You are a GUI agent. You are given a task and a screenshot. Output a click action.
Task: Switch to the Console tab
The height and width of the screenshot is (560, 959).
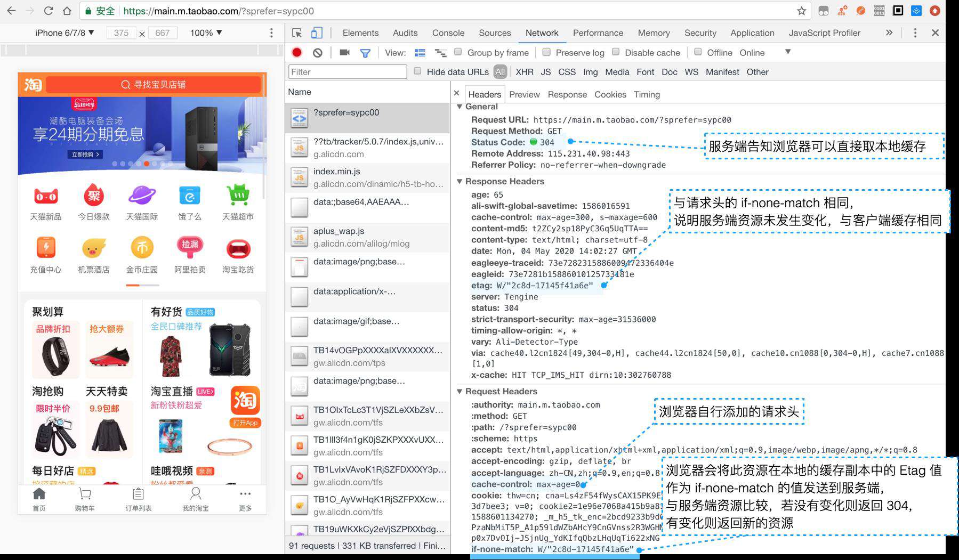click(448, 33)
